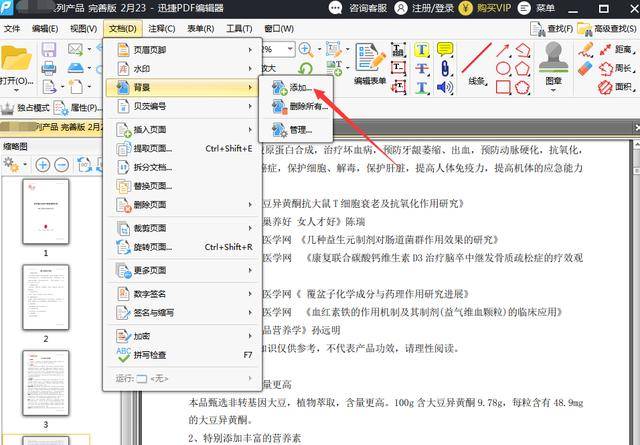Select 提取页面... menu item
This screenshot has height=445, width=640.
tap(183, 149)
